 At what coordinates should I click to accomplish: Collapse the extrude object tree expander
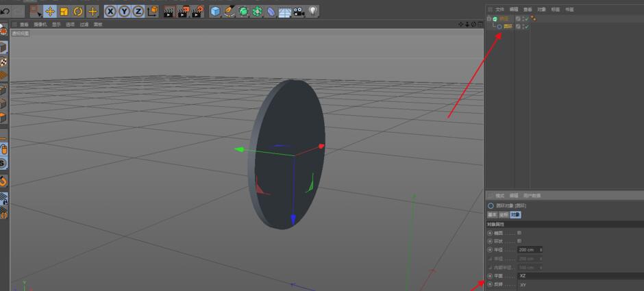[489, 18]
